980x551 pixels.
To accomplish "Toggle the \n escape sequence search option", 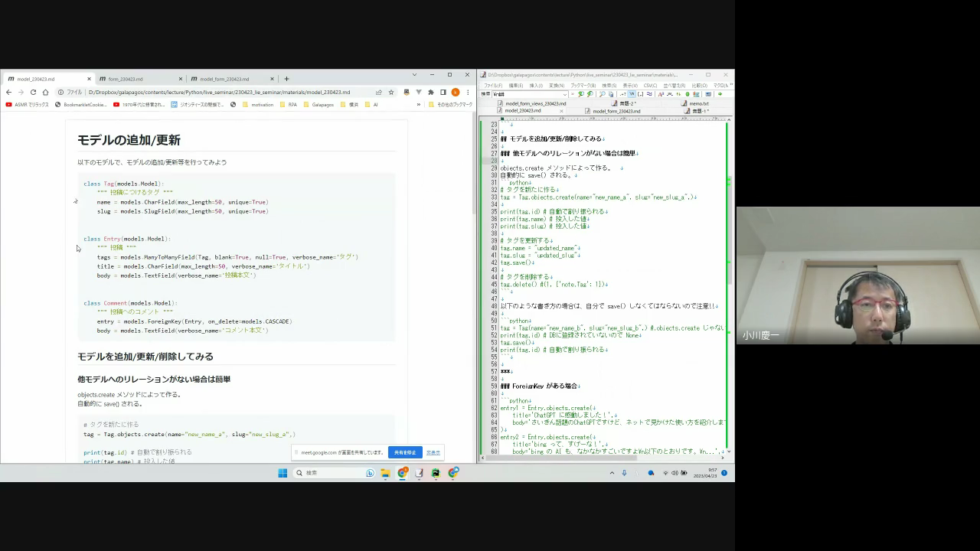I will point(632,94).
